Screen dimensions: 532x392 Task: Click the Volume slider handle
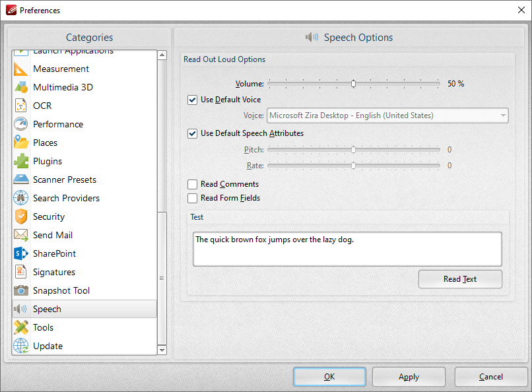point(354,84)
